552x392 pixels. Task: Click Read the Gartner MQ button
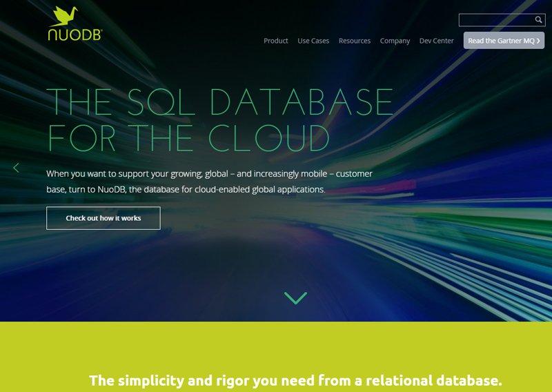point(504,41)
